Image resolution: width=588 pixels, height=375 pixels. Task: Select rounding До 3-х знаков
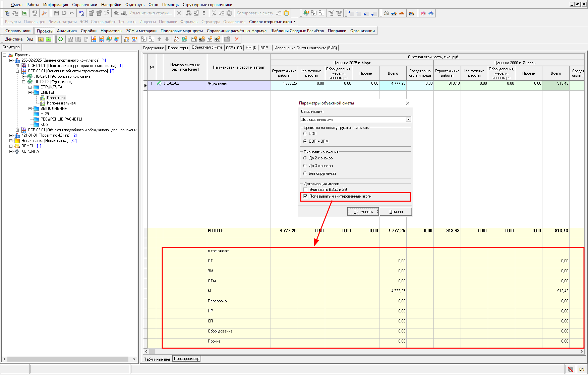coord(305,166)
